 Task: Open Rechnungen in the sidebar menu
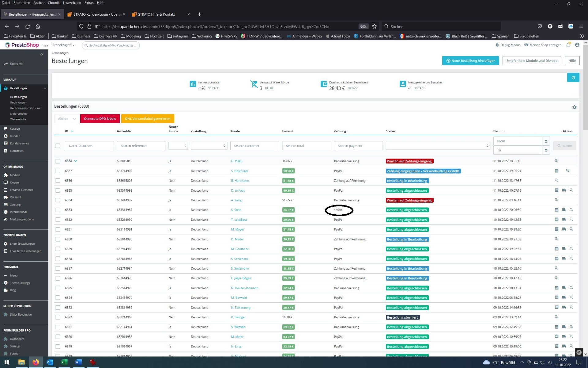18,102
